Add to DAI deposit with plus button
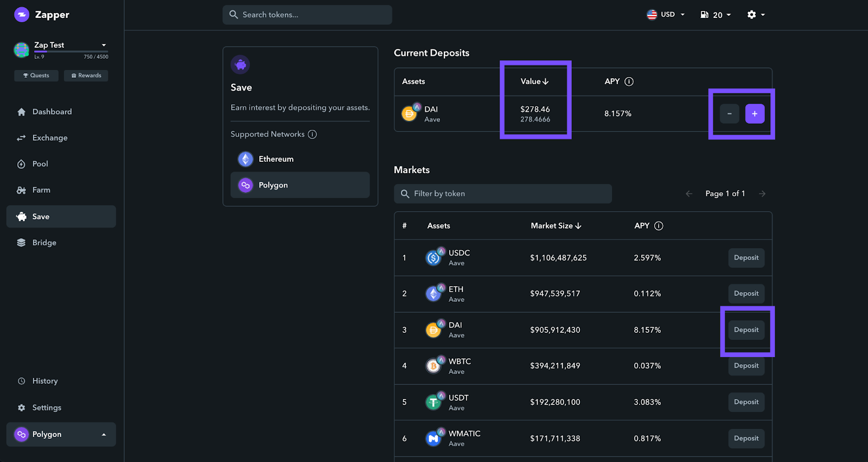This screenshot has height=462, width=868. pyautogui.click(x=755, y=113)
